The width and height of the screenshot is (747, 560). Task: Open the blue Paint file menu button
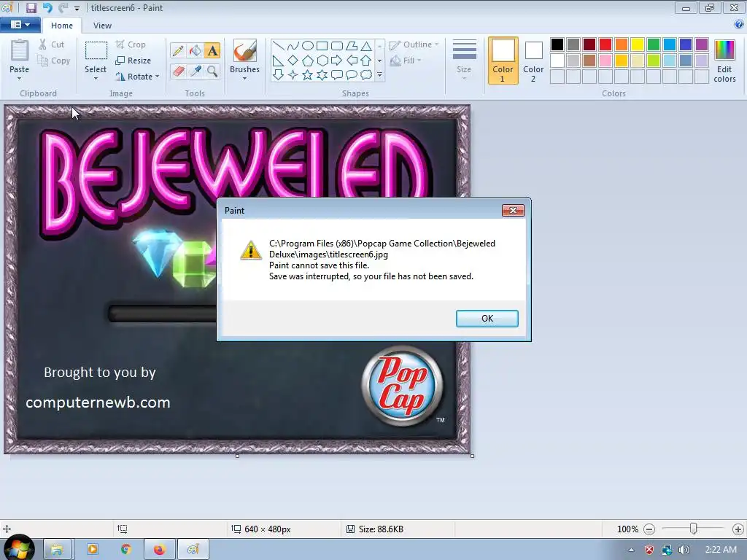tap(20, 24)
